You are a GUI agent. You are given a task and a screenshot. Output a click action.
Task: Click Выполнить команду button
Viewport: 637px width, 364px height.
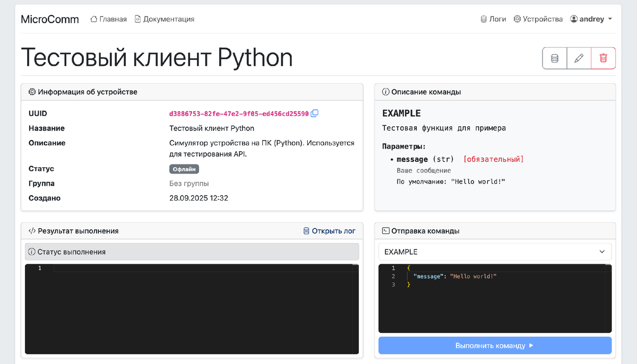coord(495,345)
